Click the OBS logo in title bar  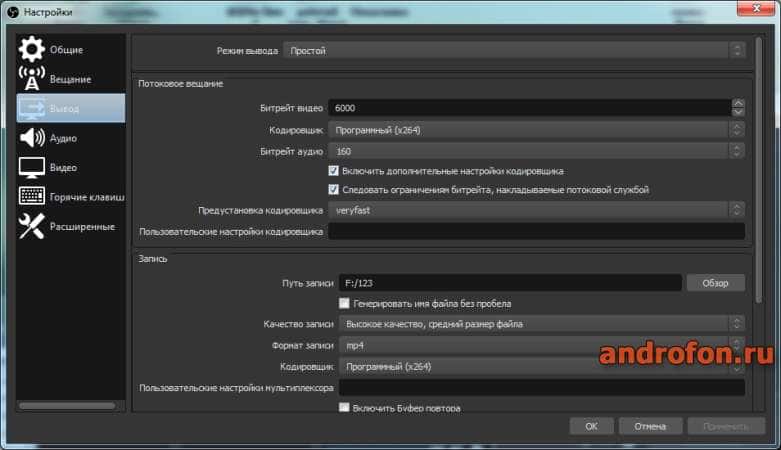click(x=13, y=11)
